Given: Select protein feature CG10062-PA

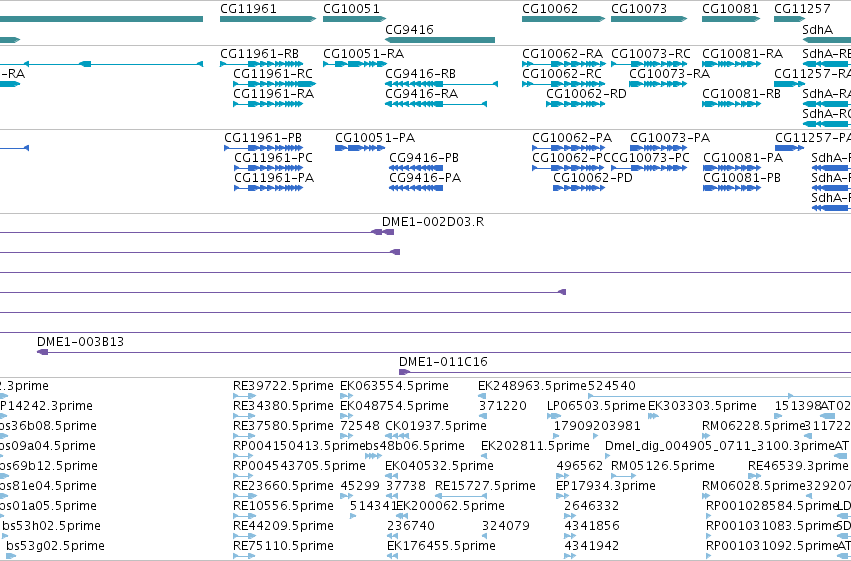Looking at the screenshot, I should (568, 148).
